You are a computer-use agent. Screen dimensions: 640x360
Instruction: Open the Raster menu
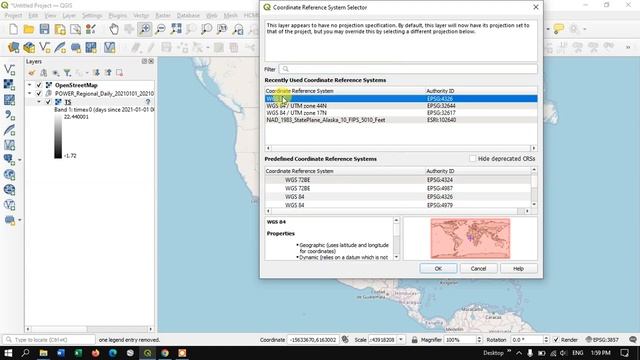click(163, 16)
